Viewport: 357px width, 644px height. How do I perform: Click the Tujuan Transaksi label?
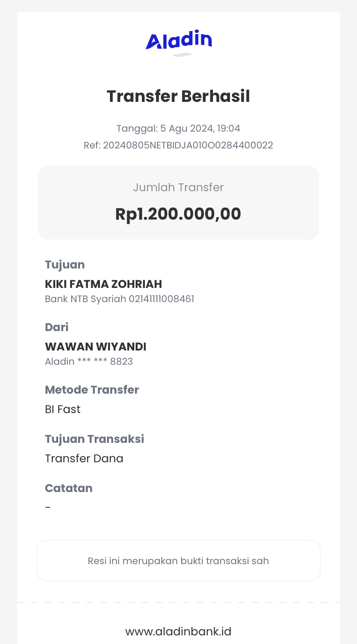[x=94, y=439]
